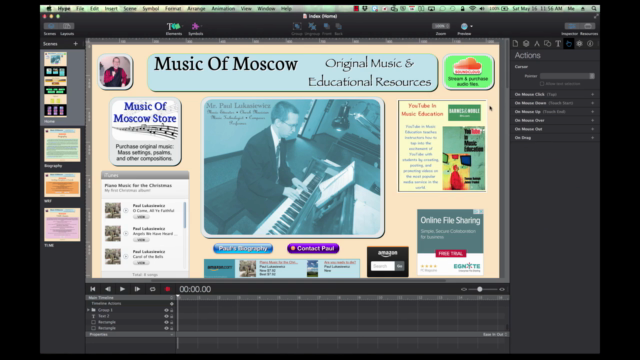The height and width of the screenshot is (360, 640).
Task: Open Spotlight search in menu bar
Action: click(x=594, y=9)
